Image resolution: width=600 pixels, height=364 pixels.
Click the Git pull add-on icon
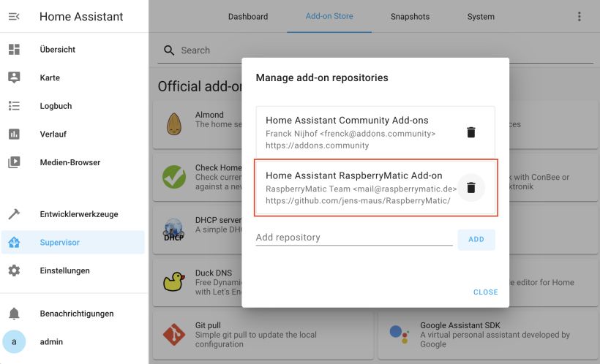click(174, 335)
